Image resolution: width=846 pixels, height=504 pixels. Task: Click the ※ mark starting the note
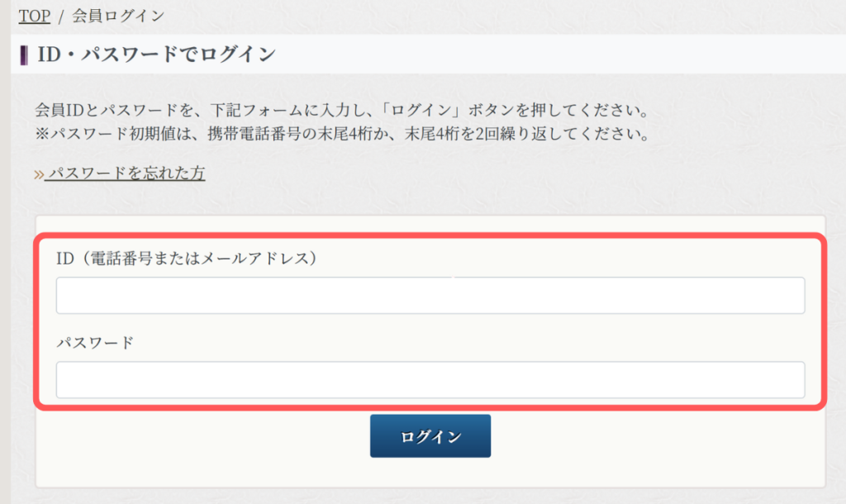click(x=41, y=133)
